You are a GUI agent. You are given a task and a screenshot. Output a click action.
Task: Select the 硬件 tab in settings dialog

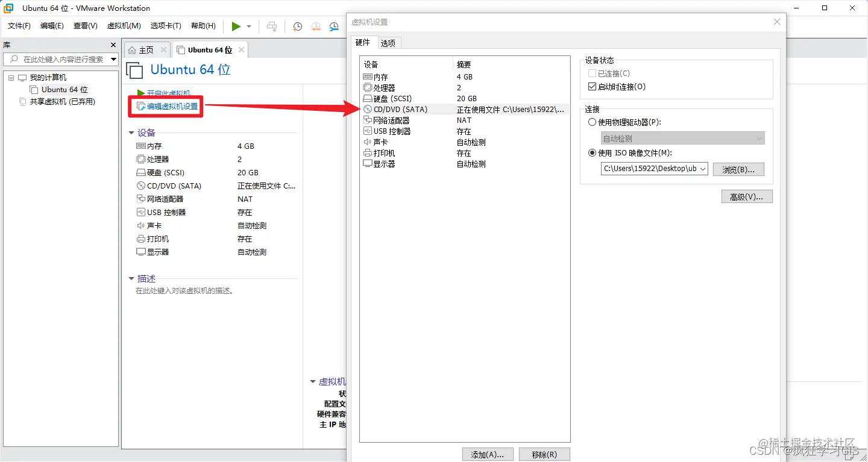coord(363,42)
